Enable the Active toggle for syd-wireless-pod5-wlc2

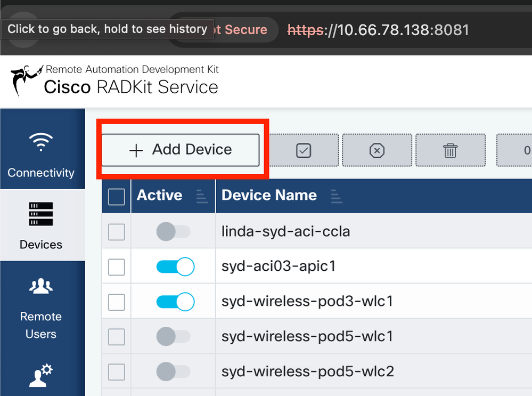(174, 371)
